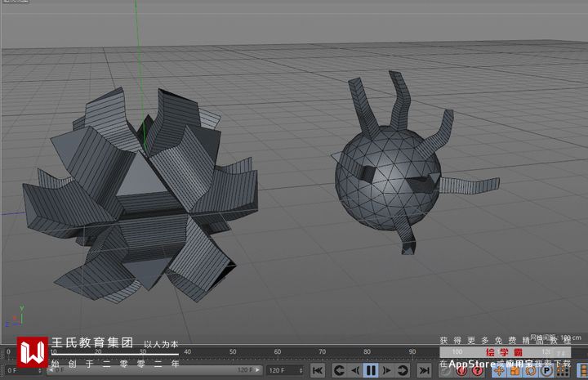
Task: Jump to the end of the animation
Action: (424, 371)
